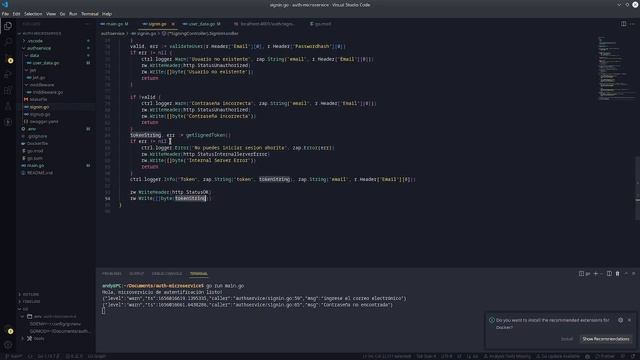Viewport: 640px width, 360px height.
Task: Open the Run menu
Action: click(73, 14)
